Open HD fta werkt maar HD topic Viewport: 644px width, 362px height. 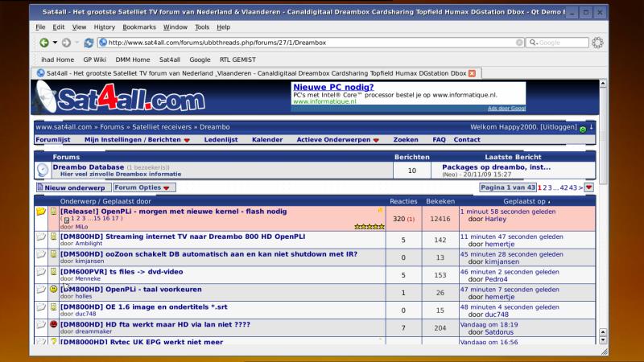(x=155, y=324)
